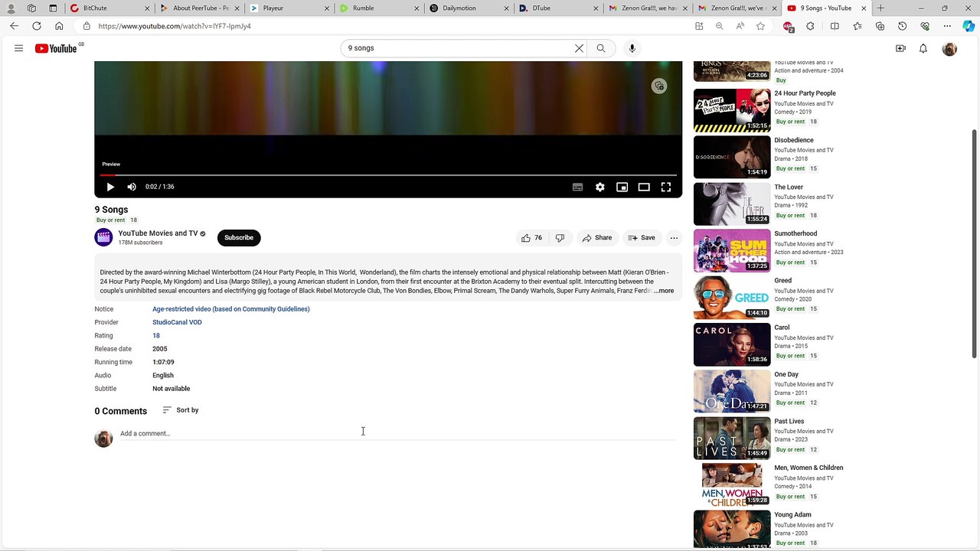Switch to the About PeerTube tab
The image size is (980, 551).
click(x=199, y=8)
